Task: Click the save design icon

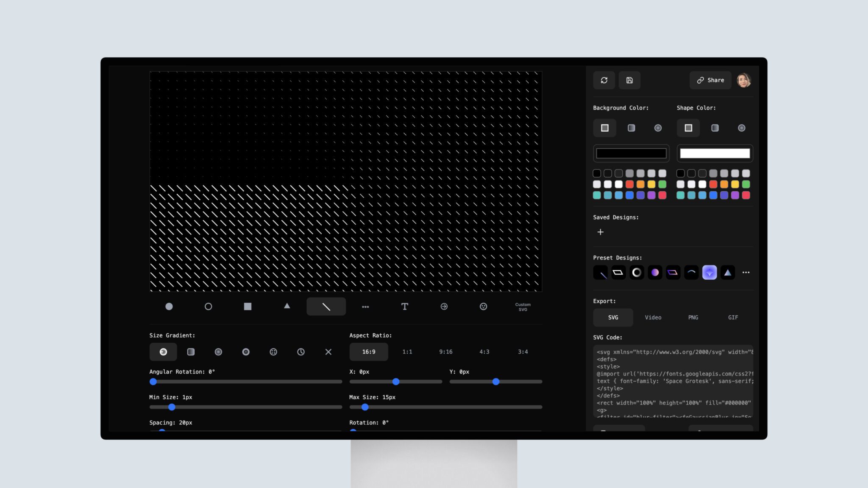Action: 629,80
